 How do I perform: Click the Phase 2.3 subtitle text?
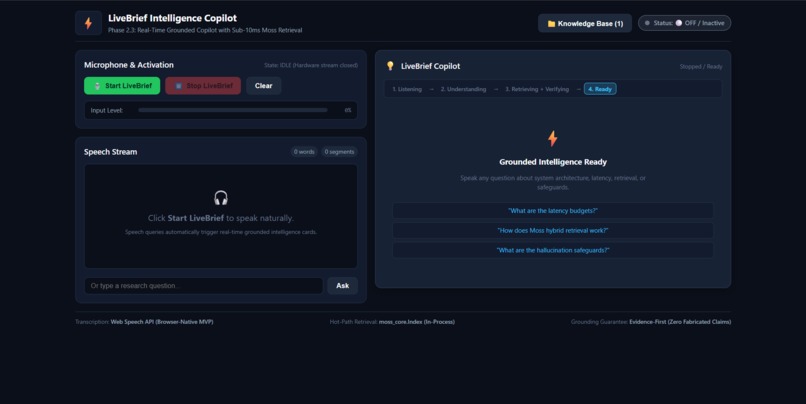tap(205, 30)
